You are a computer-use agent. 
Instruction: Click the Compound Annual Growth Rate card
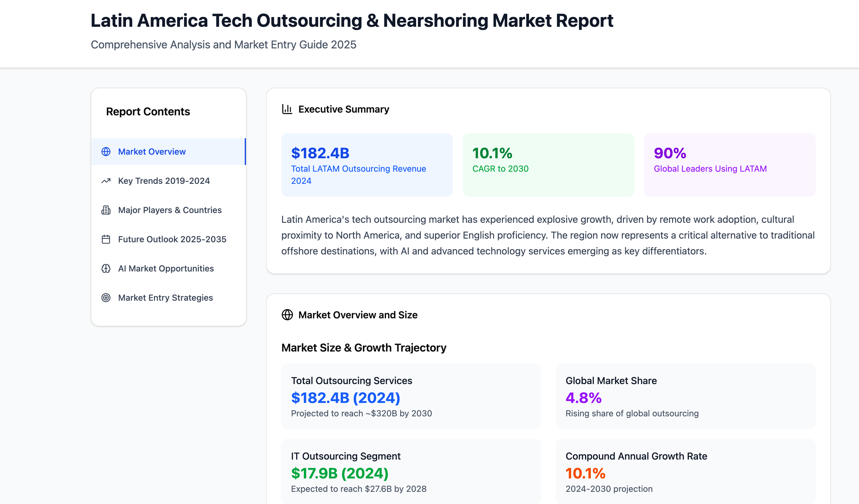[x=685, y=472]
